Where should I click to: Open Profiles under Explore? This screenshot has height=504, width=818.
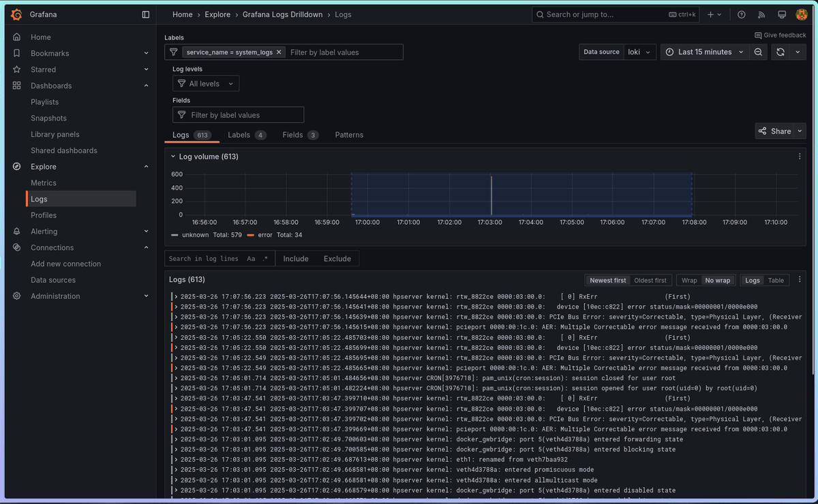tap(44, 215)
